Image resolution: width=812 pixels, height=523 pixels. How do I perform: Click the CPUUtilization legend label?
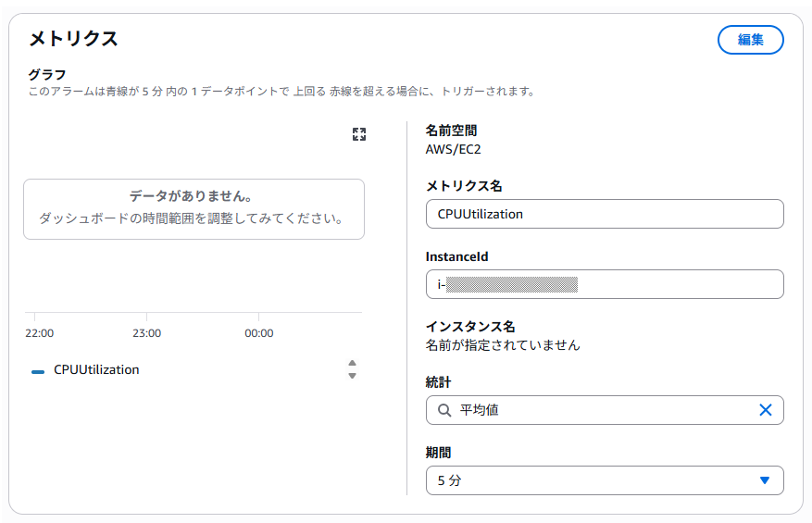tap(96, 369)
